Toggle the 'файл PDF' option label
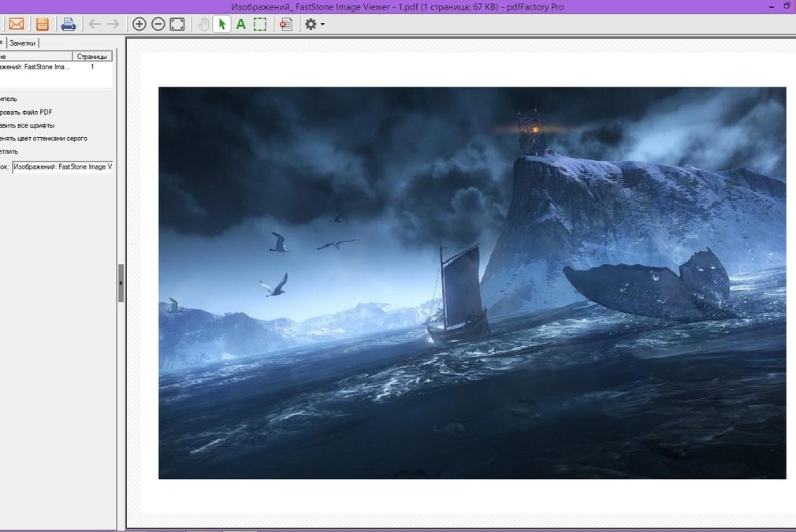Viewport: 796px width, 532px height. (x=26, y=112)
